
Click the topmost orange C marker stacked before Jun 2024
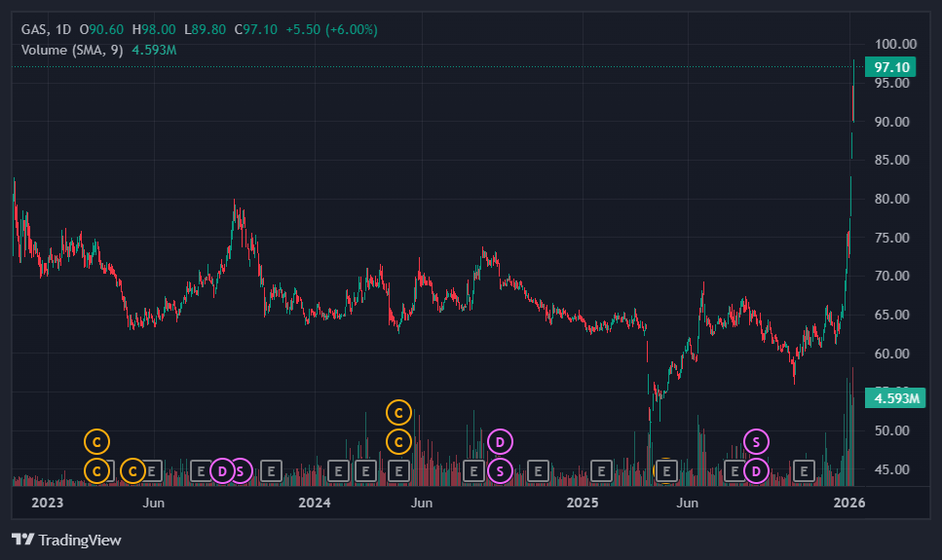(x=398, y=413)
